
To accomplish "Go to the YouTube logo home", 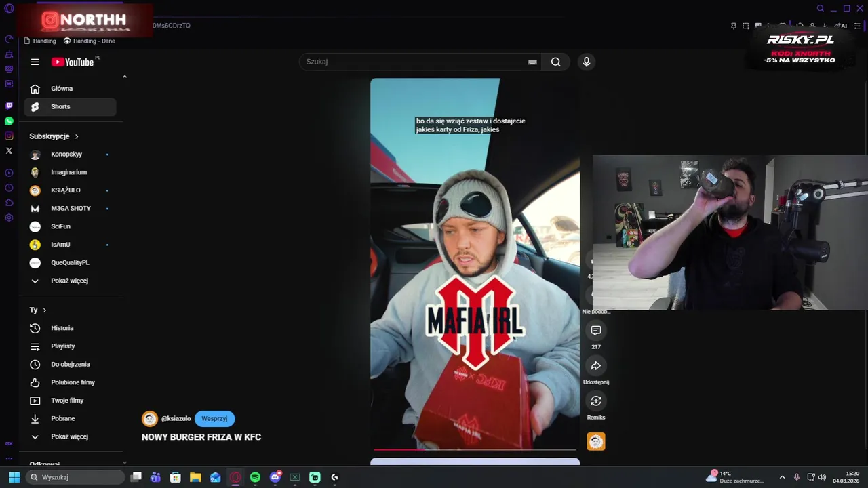I will click(73, 62).
